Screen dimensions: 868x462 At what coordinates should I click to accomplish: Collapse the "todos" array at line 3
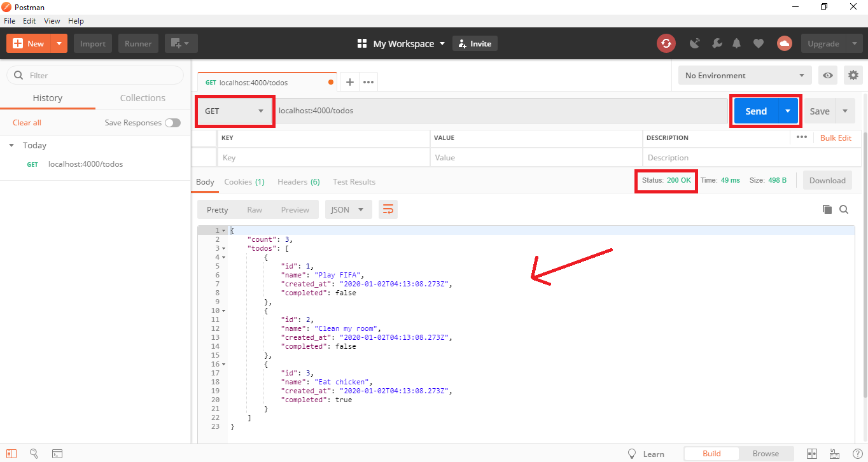[223, 248]
